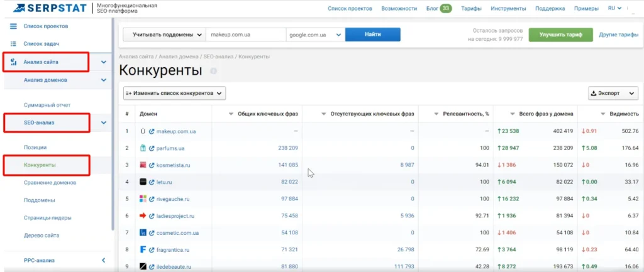Click the iledebeaute.ru favicon

(143, 266)
